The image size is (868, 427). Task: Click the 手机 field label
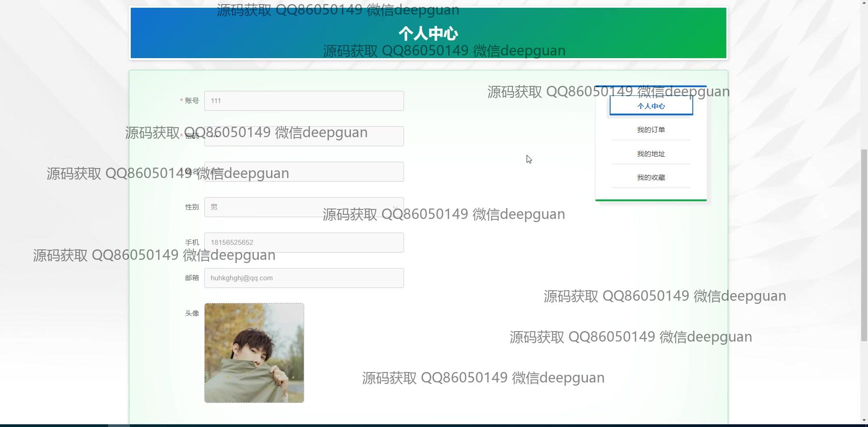click(192, 243)
